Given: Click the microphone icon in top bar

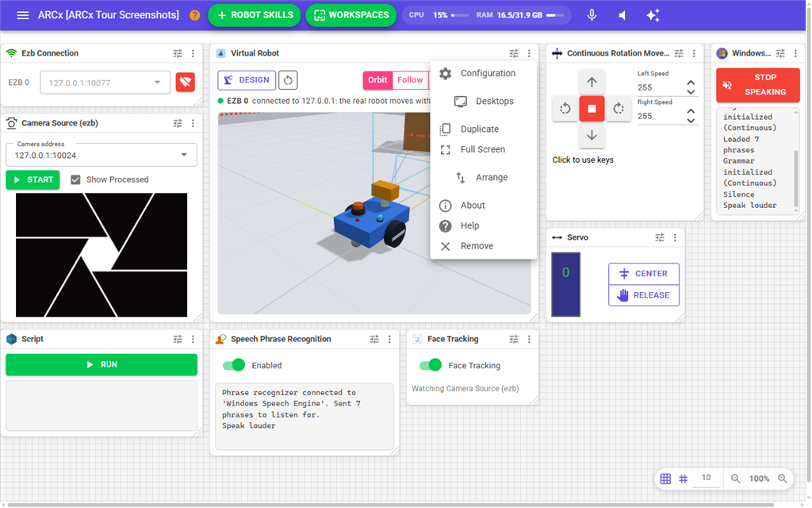Looking at the screenshot, I should pyautogui.click(x=592, y=15).
